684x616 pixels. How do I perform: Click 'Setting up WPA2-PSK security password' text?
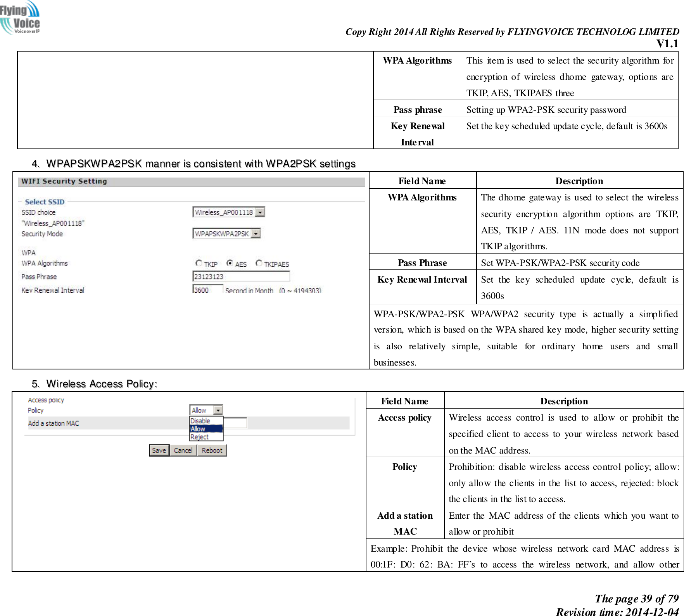[x=546, y=110]
